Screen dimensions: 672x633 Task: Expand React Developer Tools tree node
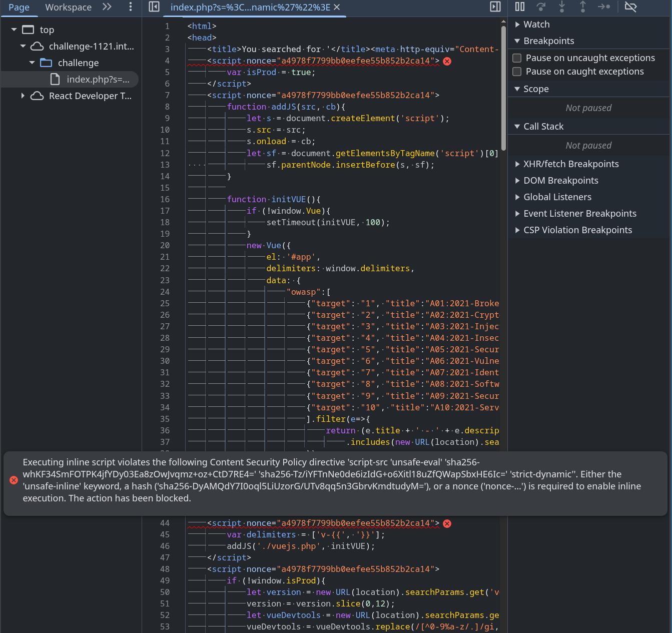tap(23, 96)
